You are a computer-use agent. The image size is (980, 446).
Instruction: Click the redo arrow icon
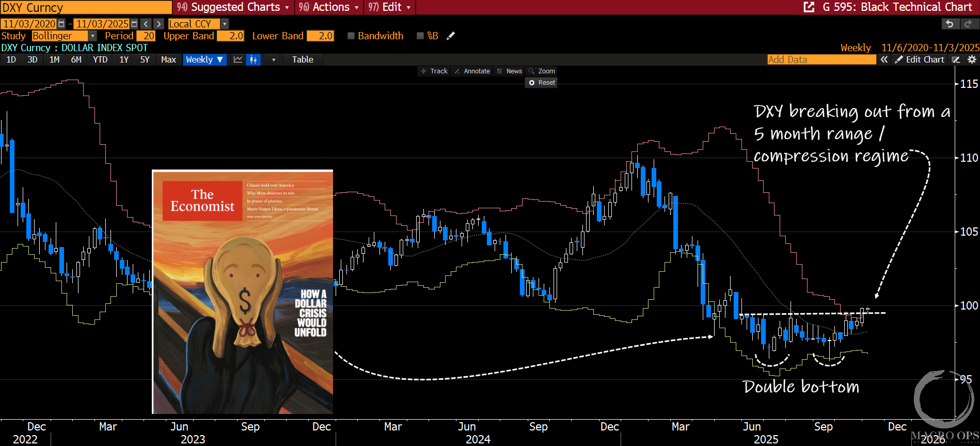click(x=968, y=24)
